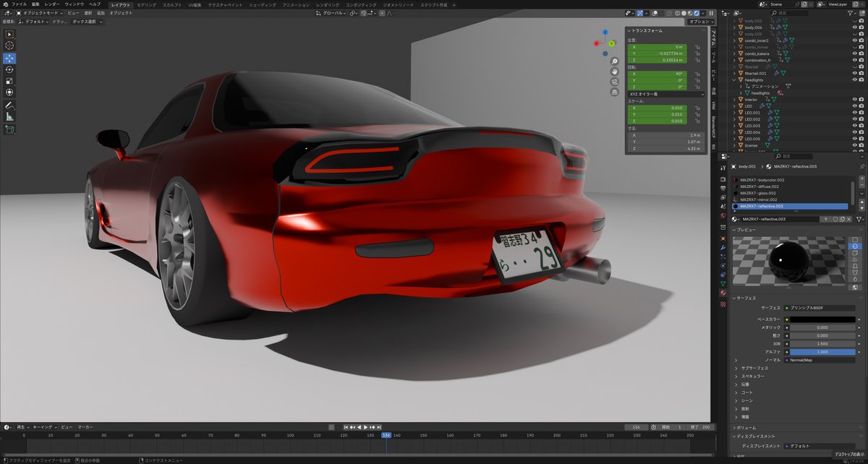Hide combi_inner2 with its eye icon
Viewport: 868px width, 464px height.
854,40
